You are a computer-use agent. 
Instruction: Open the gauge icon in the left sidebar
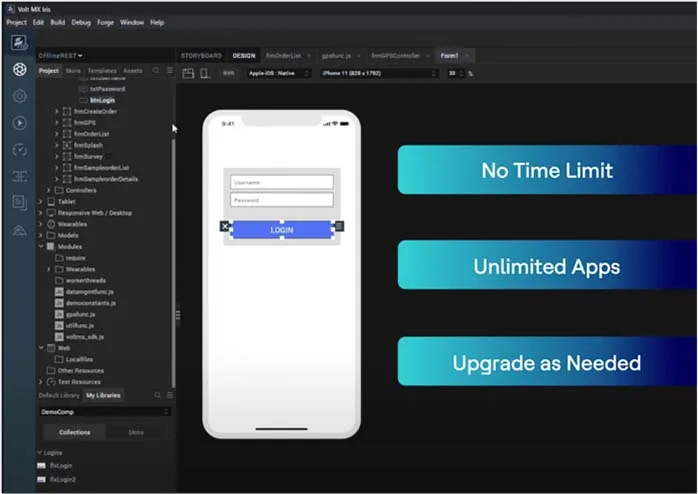[19, 150]
